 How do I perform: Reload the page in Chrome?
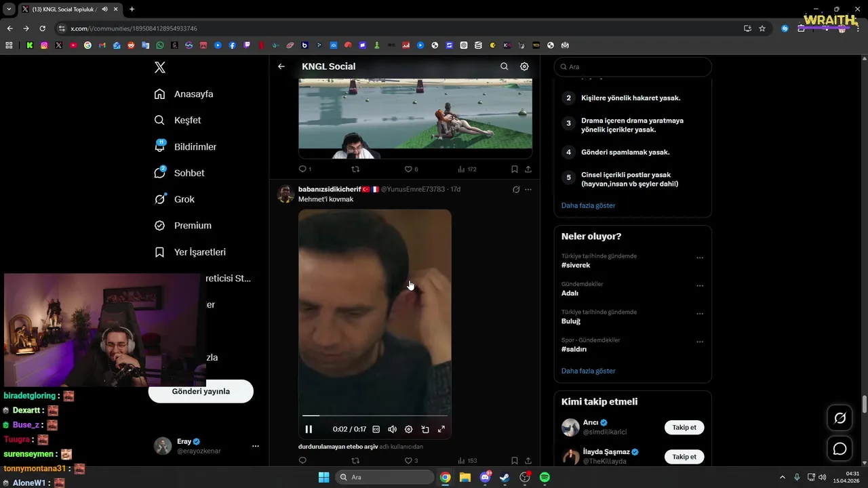point(42,28)
